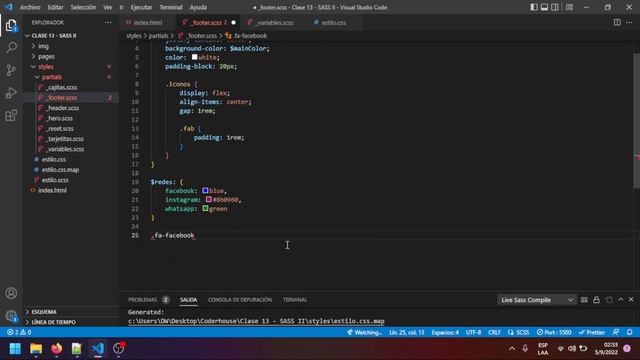
Task: Open output log in editor icon
Action: pyautogui.click(x=609, y=300)
